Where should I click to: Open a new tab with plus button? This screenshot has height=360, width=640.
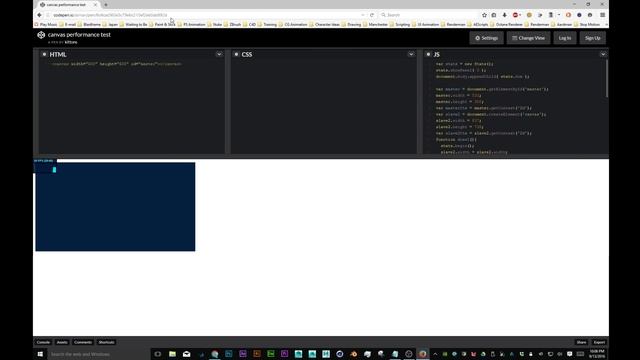click(x=106, y=4)
